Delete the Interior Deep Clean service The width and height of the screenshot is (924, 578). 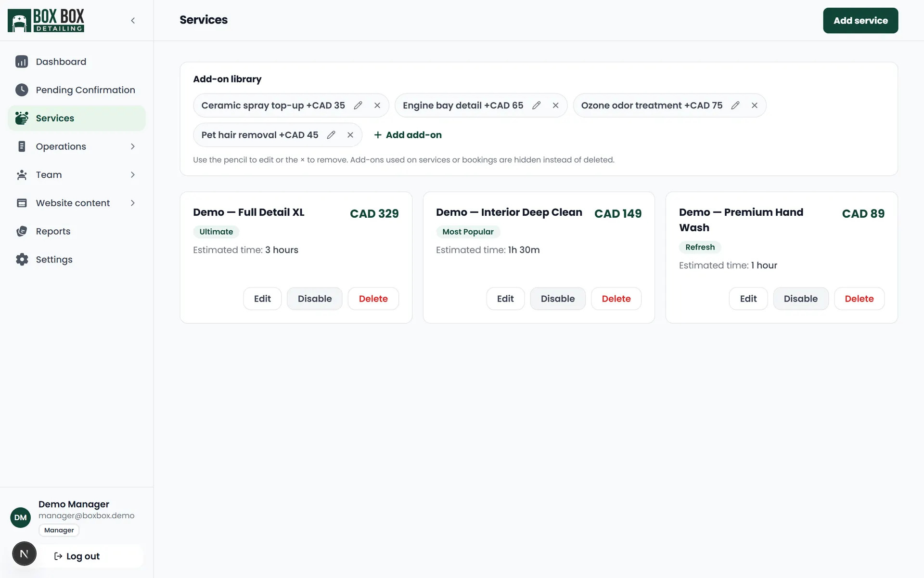click(616, 299)
